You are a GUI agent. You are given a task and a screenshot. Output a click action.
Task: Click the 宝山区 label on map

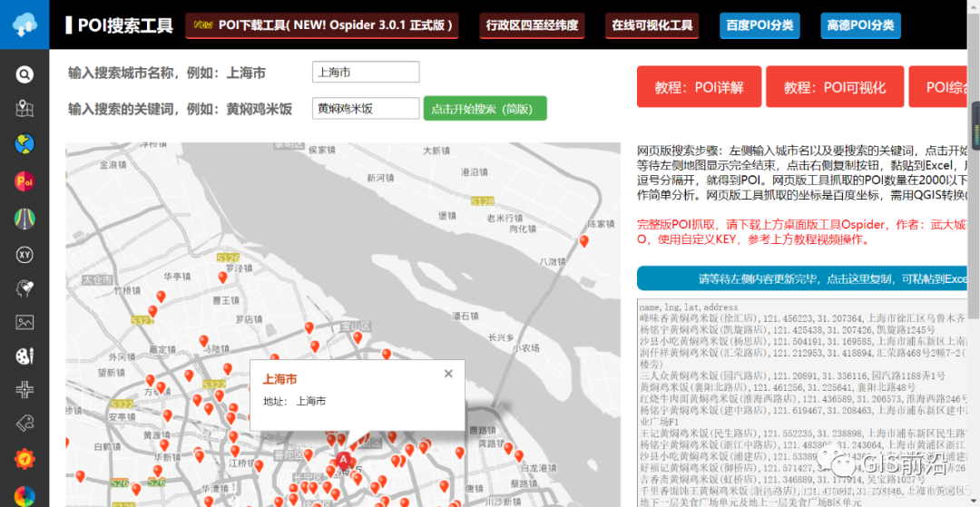(x=356, y=327)
